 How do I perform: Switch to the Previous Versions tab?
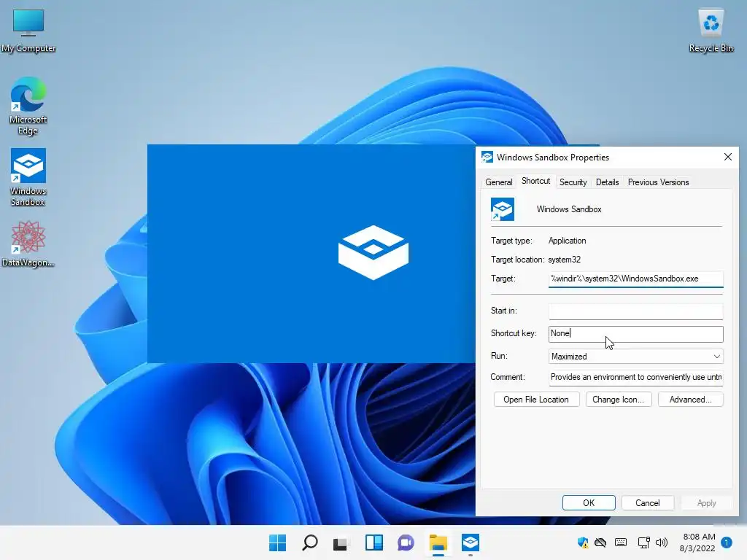coord(659,182)
